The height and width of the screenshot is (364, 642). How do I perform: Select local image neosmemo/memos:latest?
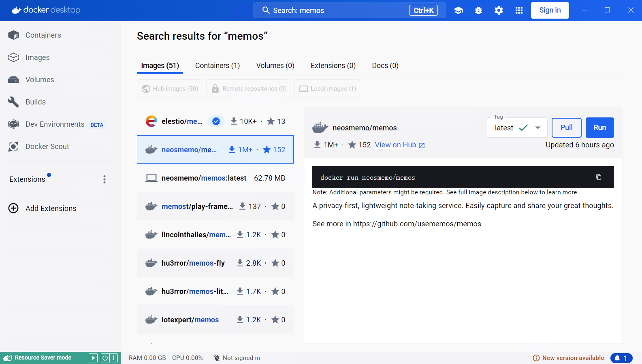click(x=215, y=178)
